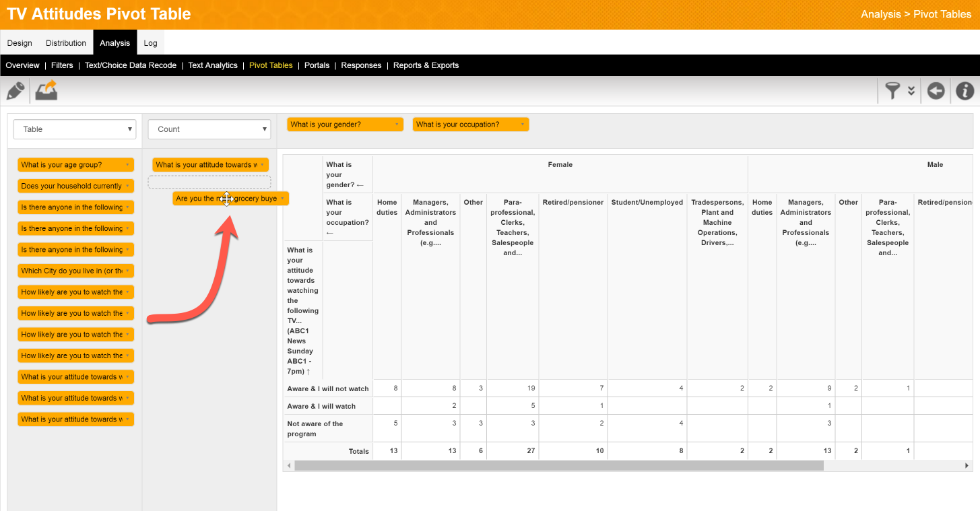980x511 pixels.
Task: Click the back arrow icon
Action: coord(936,91)
